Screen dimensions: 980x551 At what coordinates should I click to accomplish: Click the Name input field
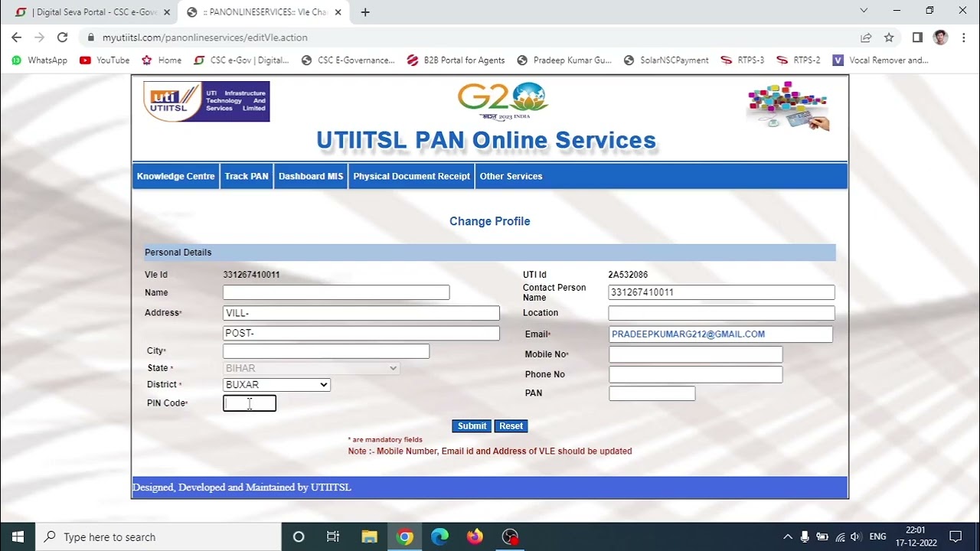point(336,292)
